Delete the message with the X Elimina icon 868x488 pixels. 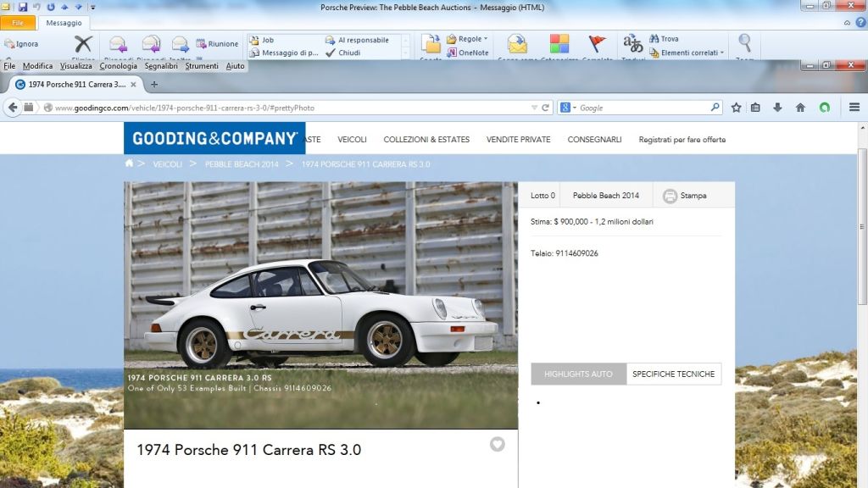(83, 44)
